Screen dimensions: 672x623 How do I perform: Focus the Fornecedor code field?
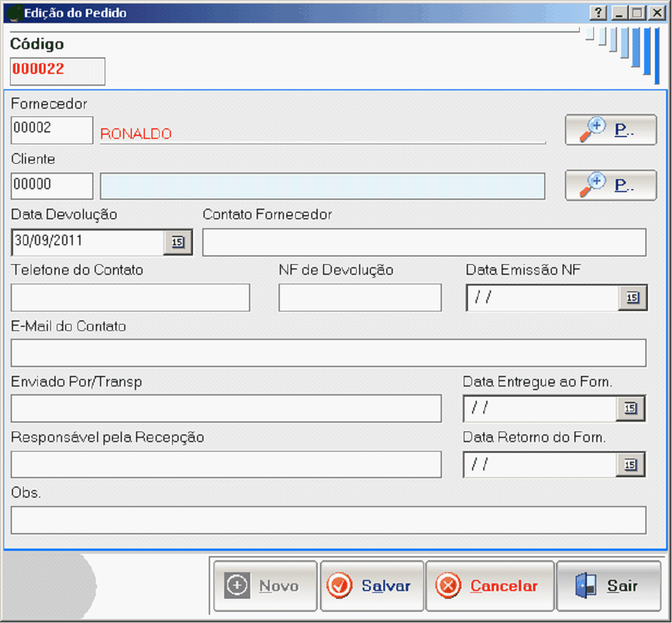click(51, 130)
